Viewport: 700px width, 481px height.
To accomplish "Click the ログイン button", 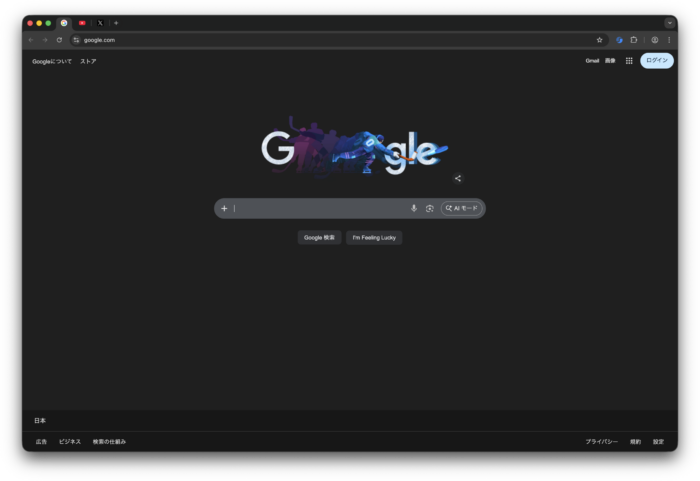I will [x=657, y=61].
